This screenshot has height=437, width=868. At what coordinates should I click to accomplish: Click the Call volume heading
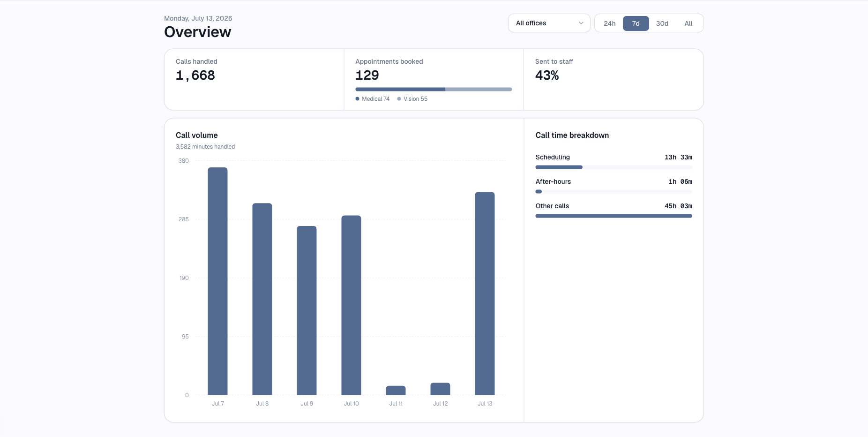(x=197, y=135)
